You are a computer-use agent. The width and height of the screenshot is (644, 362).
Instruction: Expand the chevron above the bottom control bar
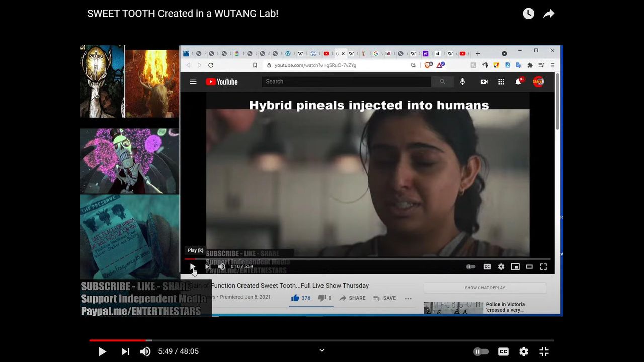(x=322, y=350)
